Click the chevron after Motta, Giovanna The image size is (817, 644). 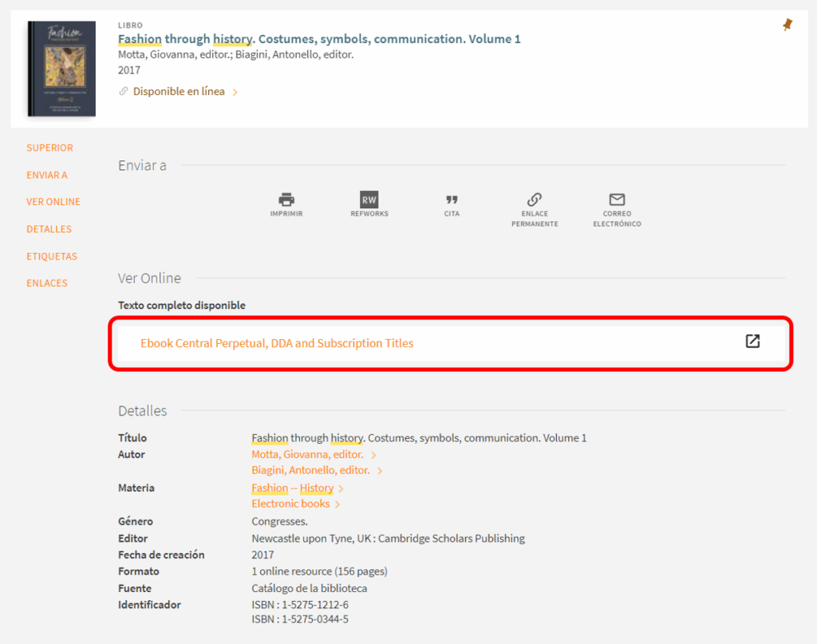pos(374,455)
